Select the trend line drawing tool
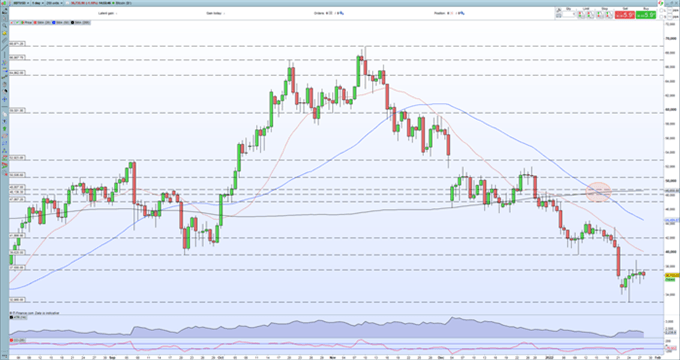The image size is (680, 360). (x=4, y=47)
